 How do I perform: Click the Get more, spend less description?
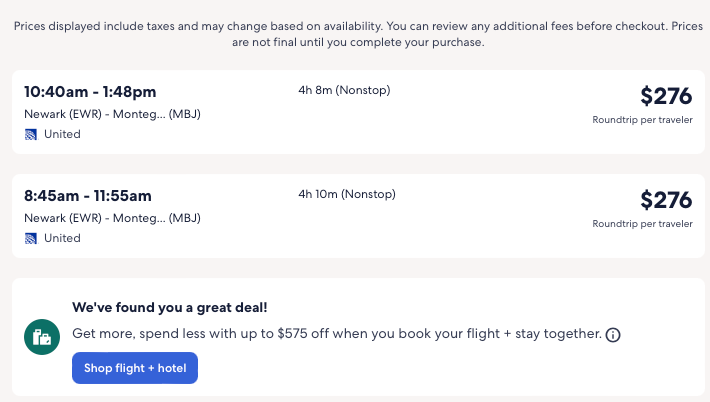pyautogui.click(x=337, y=334)
